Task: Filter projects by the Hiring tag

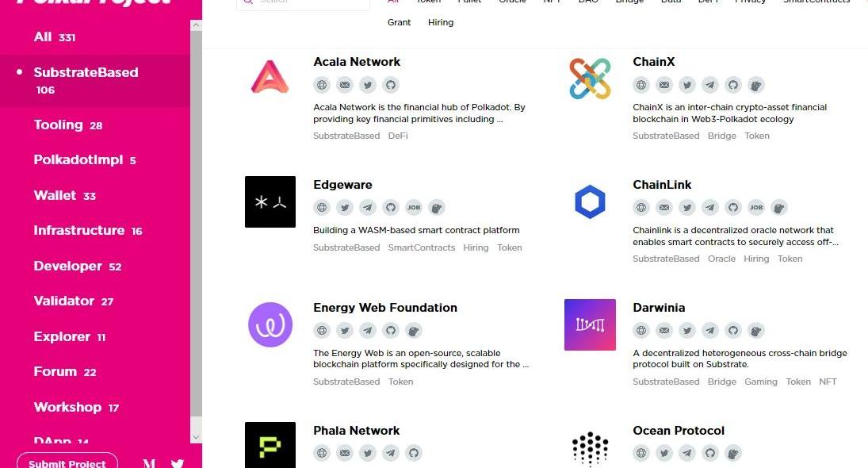Action: click(441, 22)
